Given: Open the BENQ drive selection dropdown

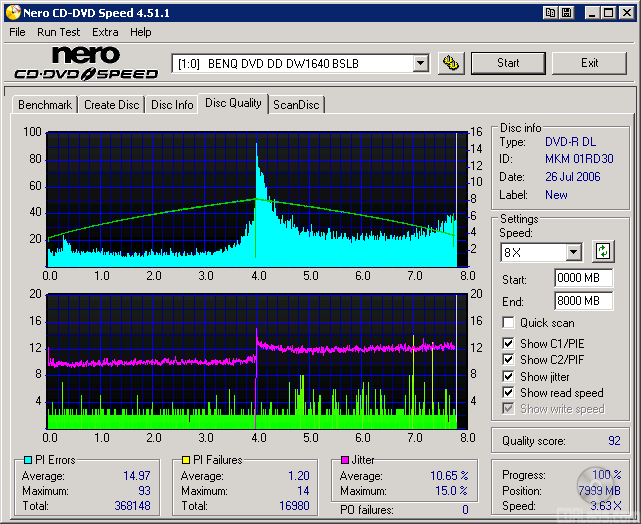Looking at the screenshot, I should click(420, 63).
